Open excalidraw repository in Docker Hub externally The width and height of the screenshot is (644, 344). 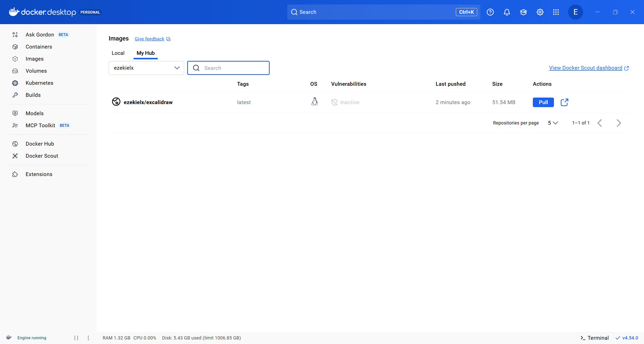tap(564, 102)
